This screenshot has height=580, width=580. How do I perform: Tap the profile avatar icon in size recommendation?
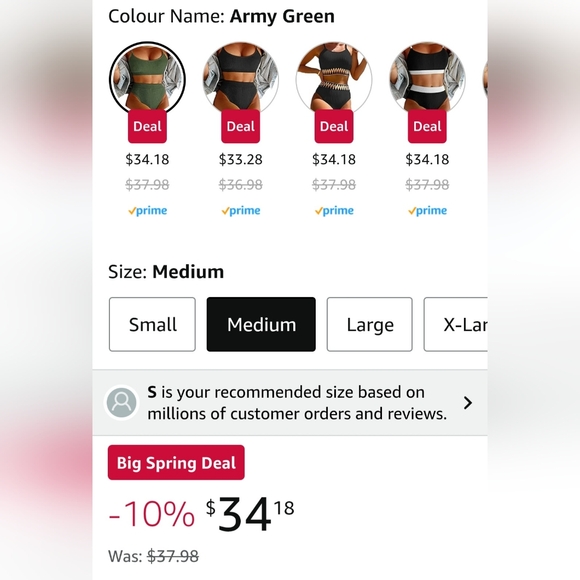point(121,403)
